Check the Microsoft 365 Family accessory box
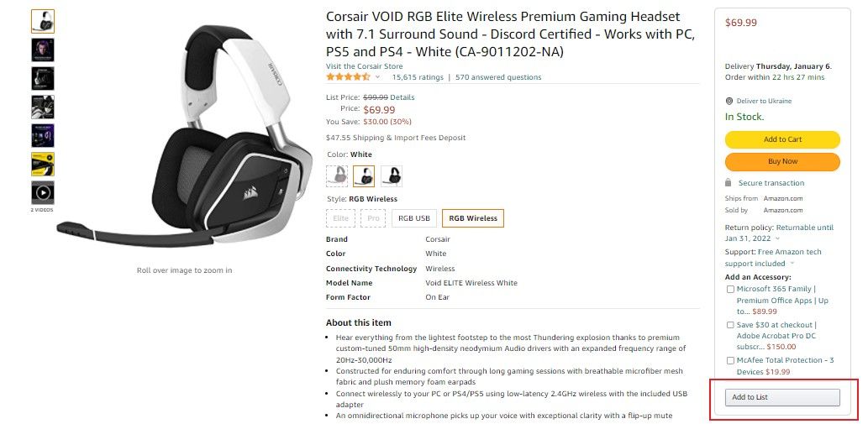This screenshot has height=424, width=868. click(x=730, y=289)
